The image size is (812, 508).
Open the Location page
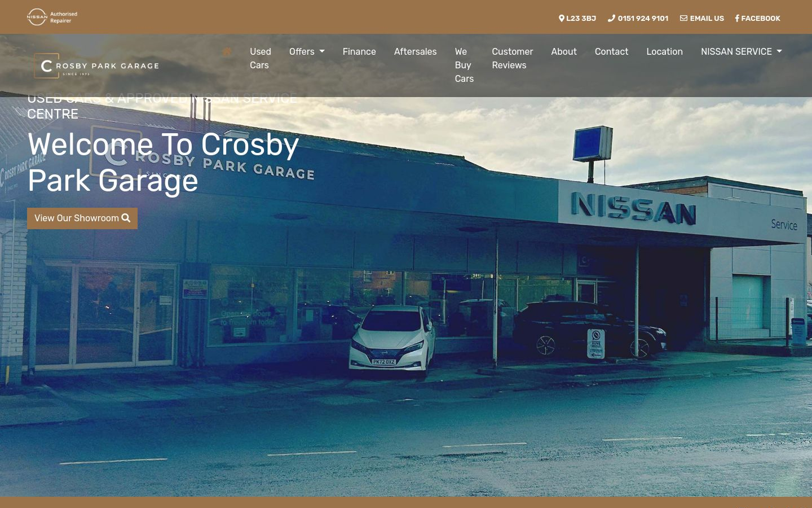[x=664, y=51]
